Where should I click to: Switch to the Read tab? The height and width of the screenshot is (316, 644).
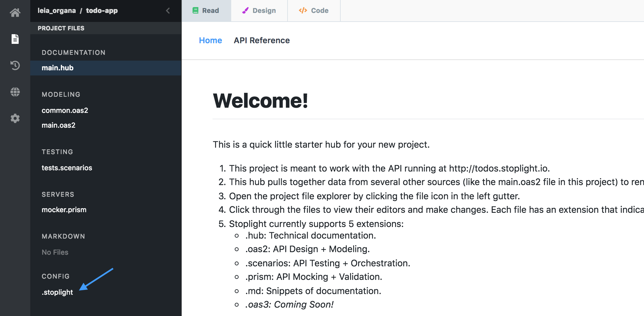pos(206,11)
